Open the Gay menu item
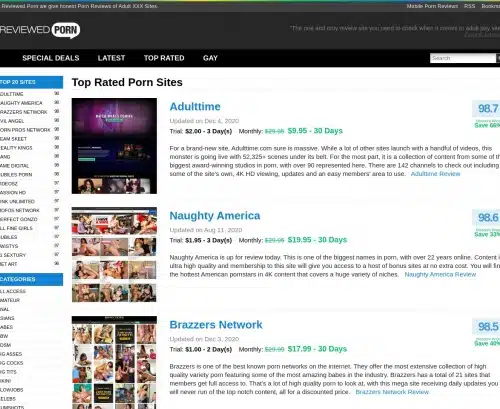Screen dimensions: 500x409 click(x=210, y=58)
